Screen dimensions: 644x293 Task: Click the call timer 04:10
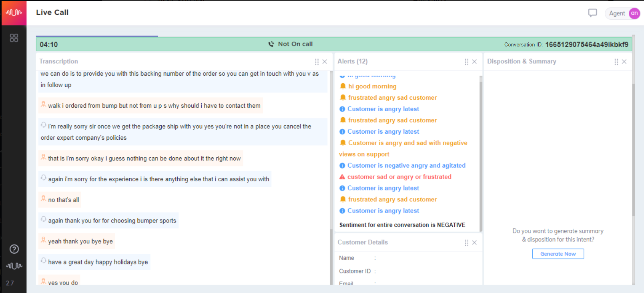pyautogui.click(x=49, y=44)
